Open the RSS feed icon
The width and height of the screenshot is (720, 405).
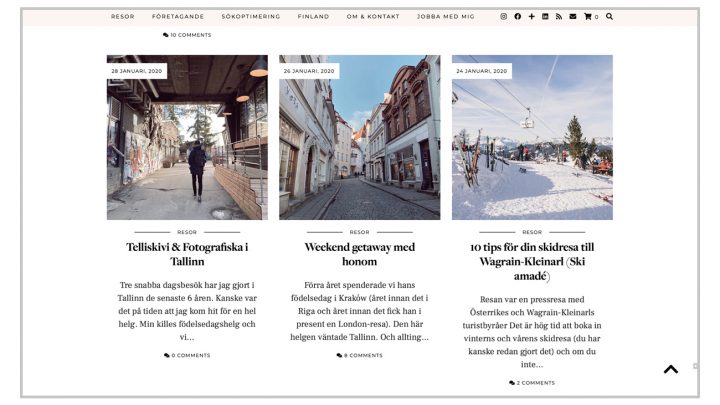(x=559, y=17)
